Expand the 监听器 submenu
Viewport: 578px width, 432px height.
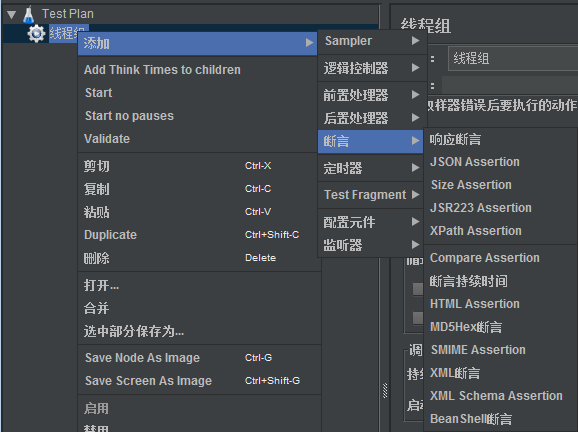click(x=370, y=245)
